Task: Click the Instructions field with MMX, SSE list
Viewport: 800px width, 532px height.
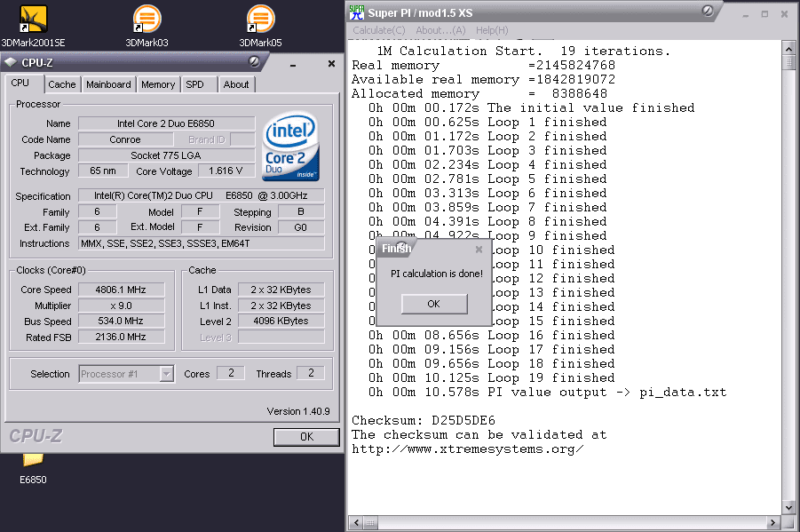Action: click(201, 243)
